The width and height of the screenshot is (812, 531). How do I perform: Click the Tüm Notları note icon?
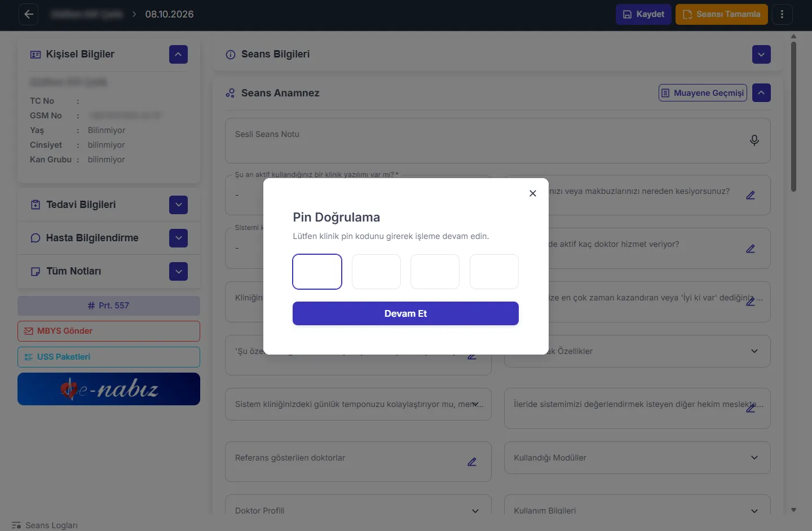pos(36,271)
